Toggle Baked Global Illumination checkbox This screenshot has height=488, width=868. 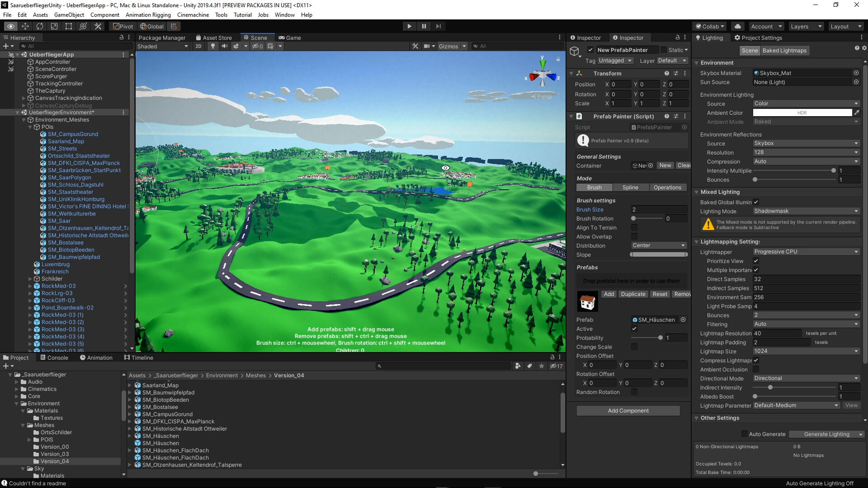(x=755, y=202)
